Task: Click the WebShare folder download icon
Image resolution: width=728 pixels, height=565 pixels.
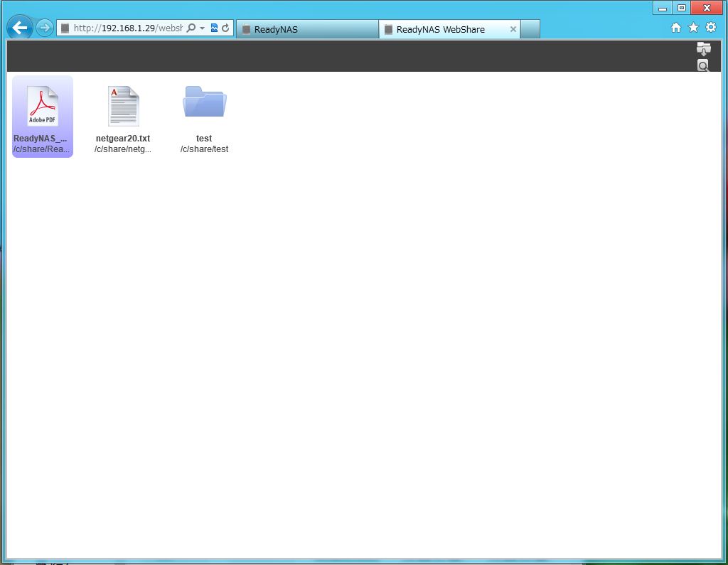Action: pos(703,48)
